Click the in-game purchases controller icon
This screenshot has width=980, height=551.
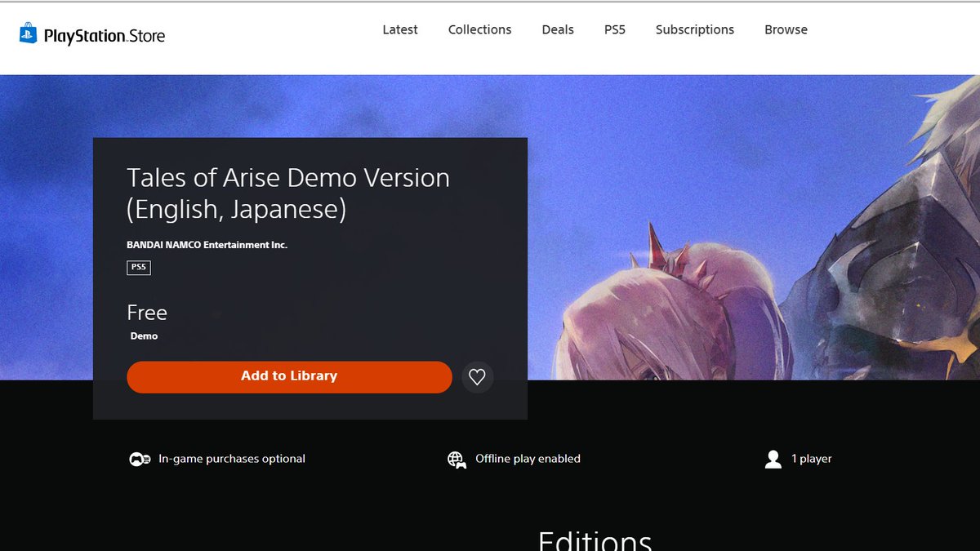point(140,460)
